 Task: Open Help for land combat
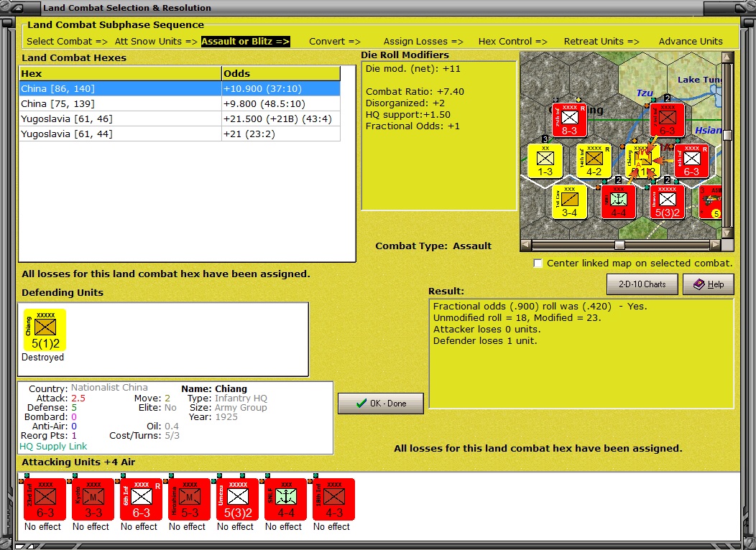(709, 284)
